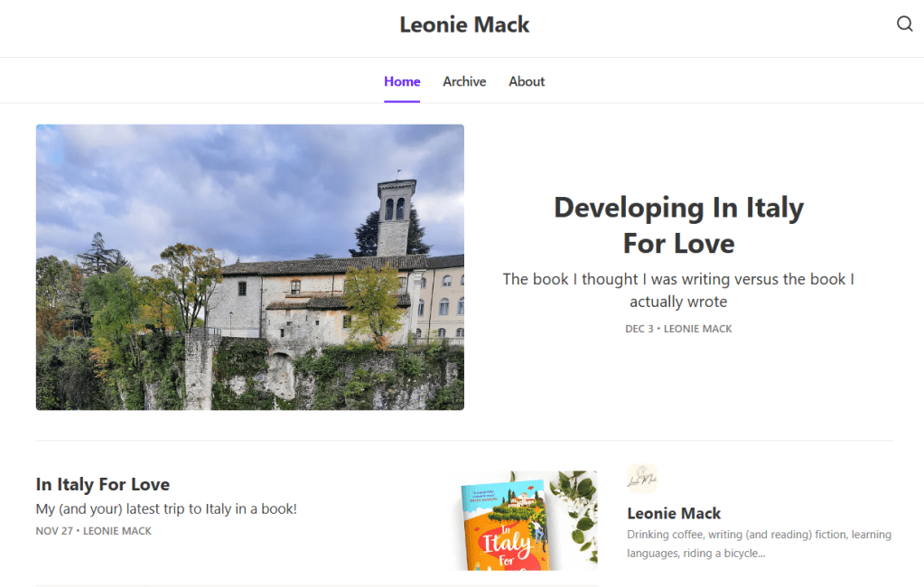Click the subtitle about the book I actually wrote
Viewport: 924px width, 587px height.
click(x=678, y=290)
